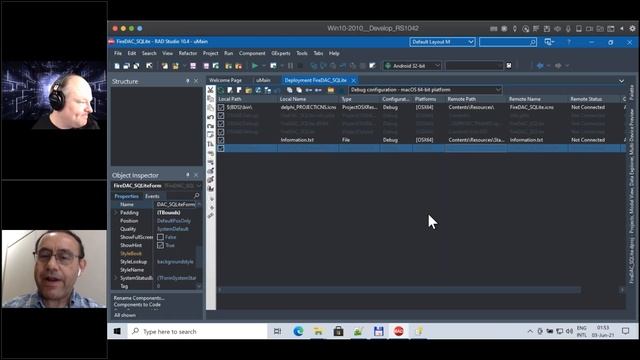Click the red RAD Studio taskbar icon
This screenshot has height=360, width=640.
[399, 331]
